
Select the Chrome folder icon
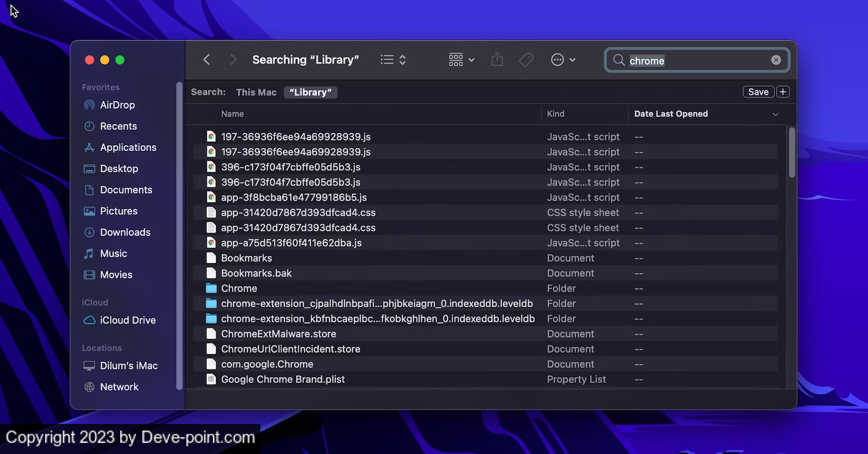[x=211, y=289]
